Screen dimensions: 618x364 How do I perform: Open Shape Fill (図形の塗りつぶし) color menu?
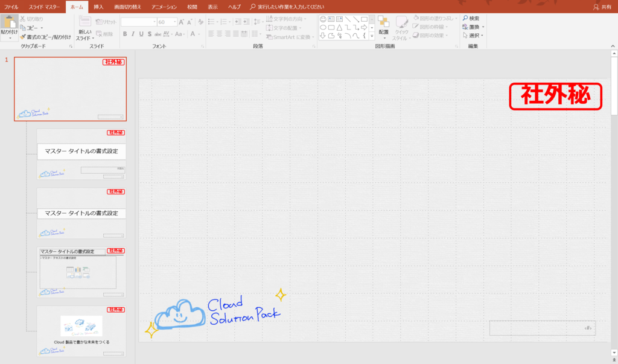[435, 18]
